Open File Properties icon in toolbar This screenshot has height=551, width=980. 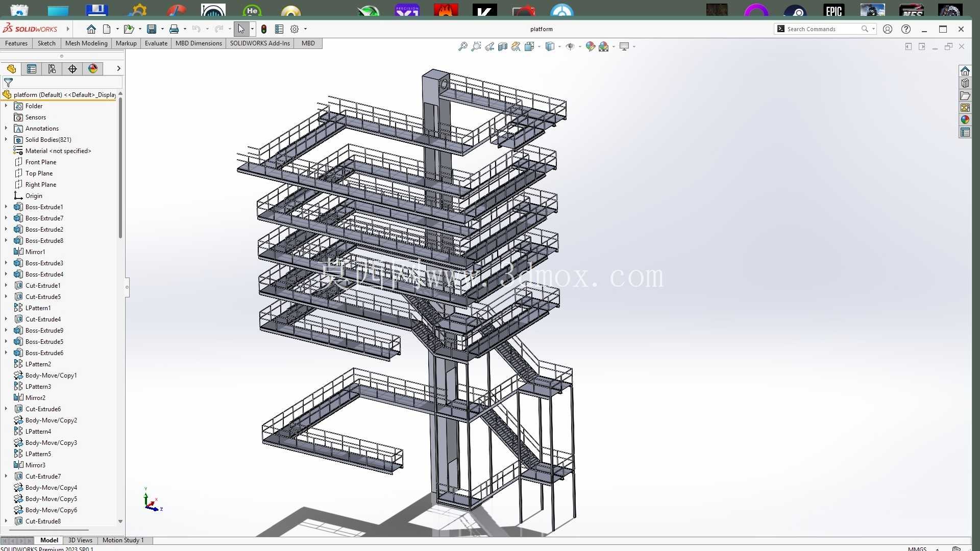(279, 29)
